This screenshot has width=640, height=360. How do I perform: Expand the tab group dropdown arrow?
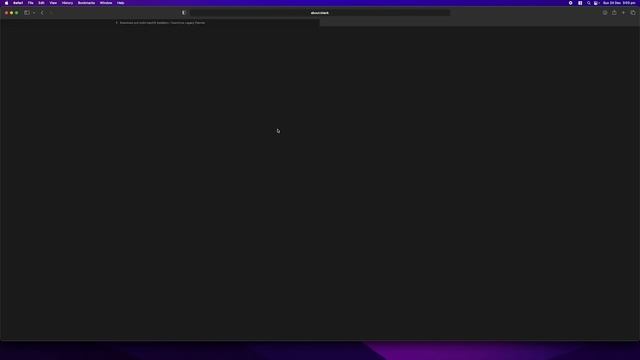(34, 13)
